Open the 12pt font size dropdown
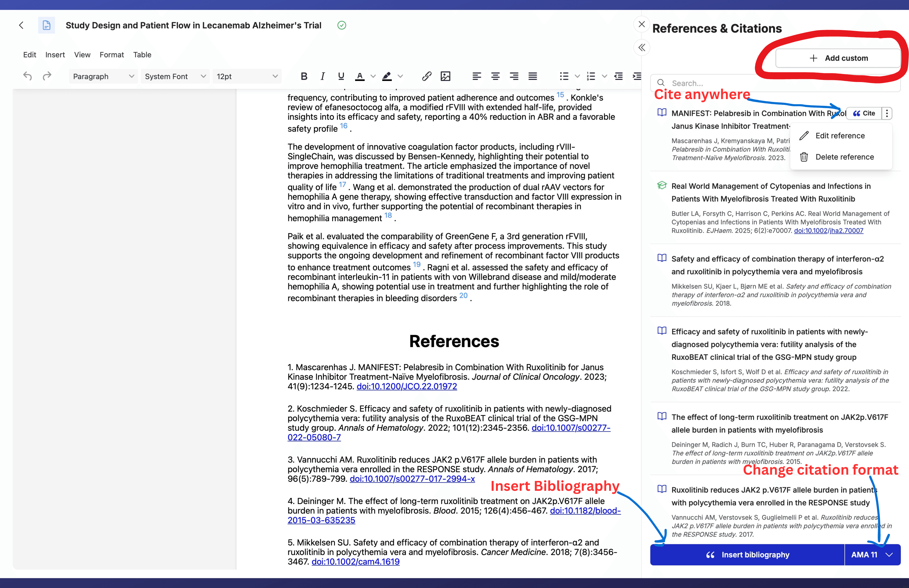Viewport: 909px width, 588px height. pos(247,76)
